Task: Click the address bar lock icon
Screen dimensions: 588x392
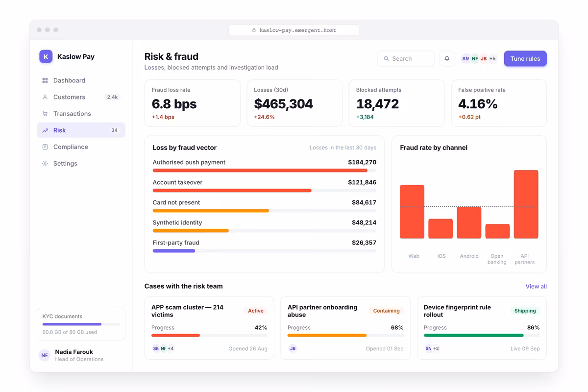Action: click(254, 30)
